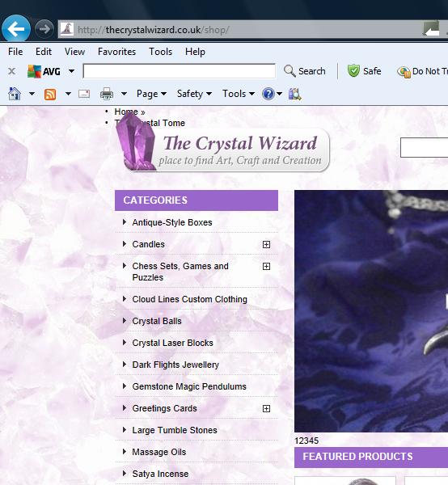Click the Home breadcrumb link
The height and width of the screenshot is (485, 448).
[x=126, y=112]
